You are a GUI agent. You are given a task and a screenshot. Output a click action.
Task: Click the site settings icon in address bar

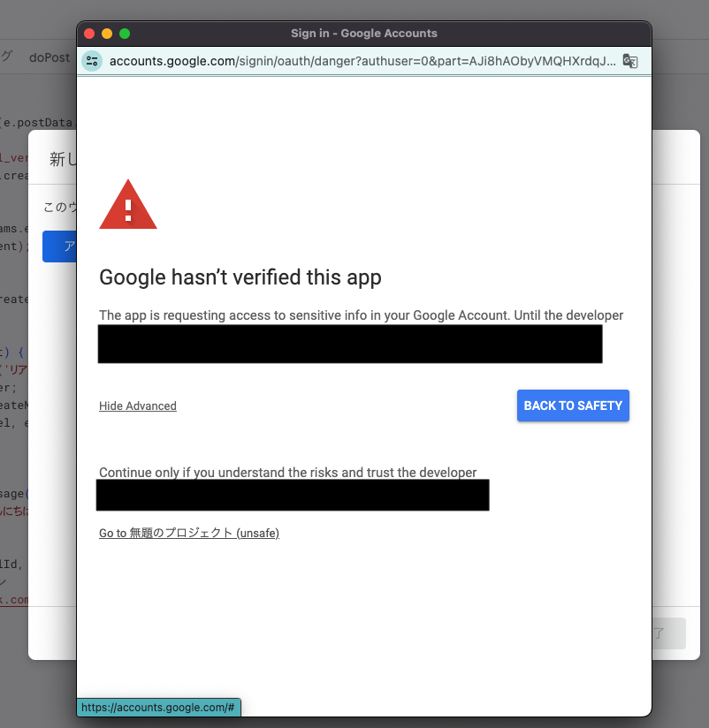[92, 61]
